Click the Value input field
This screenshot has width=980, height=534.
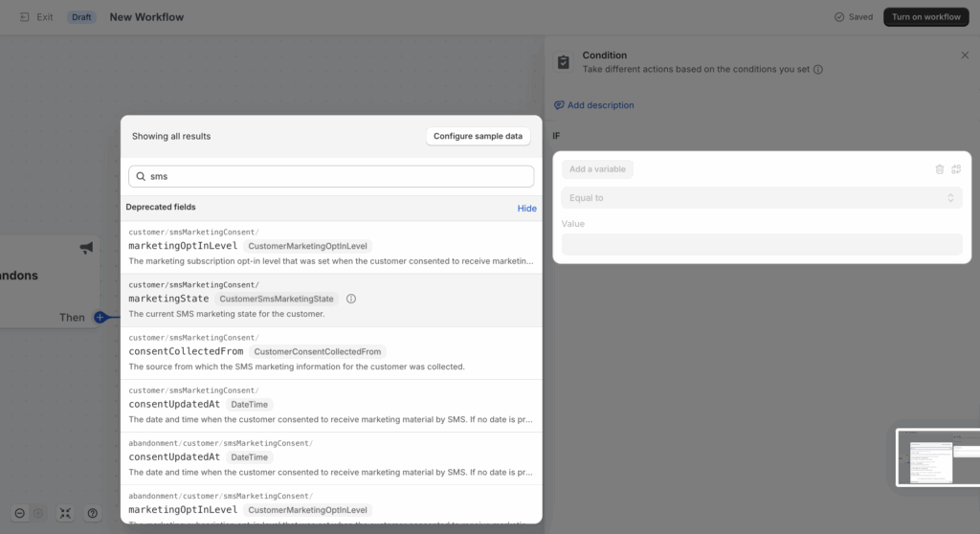tap(761, 244)
